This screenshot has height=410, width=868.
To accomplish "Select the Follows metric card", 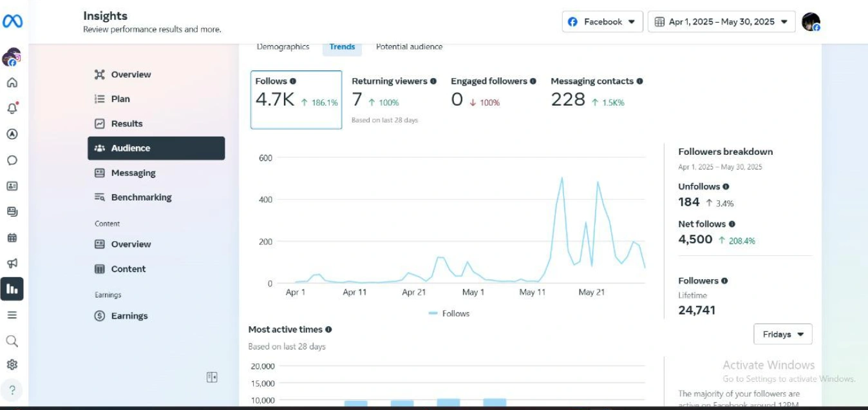I will [296, 100].
